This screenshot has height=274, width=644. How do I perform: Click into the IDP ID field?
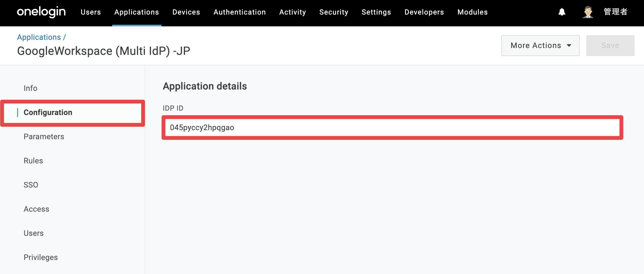pos(392,128)
